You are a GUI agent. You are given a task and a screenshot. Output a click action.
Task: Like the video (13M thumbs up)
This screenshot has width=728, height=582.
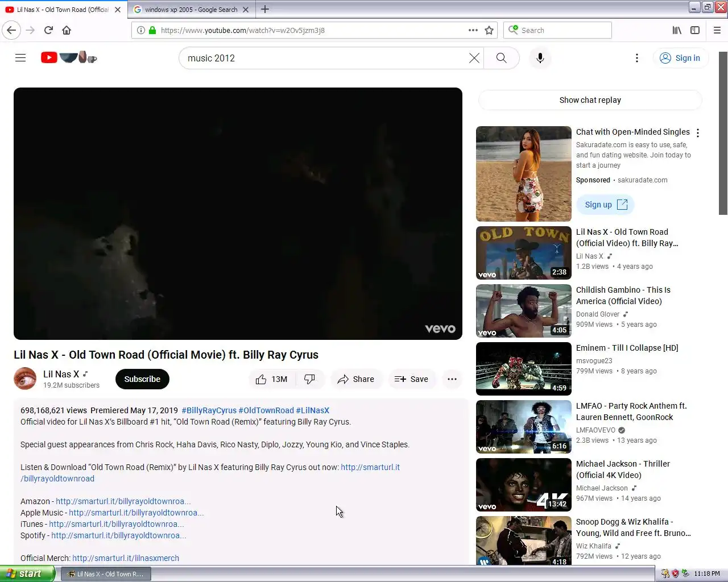[272, 379]
